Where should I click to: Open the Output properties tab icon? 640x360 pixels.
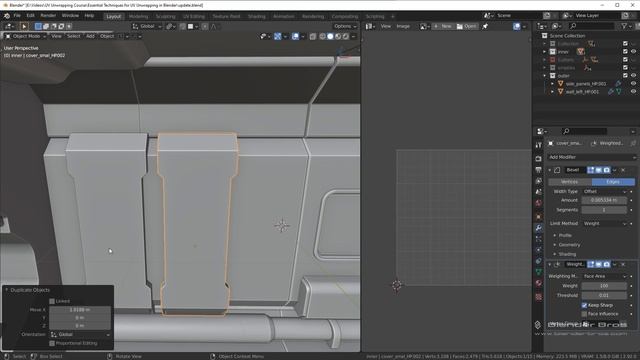point(538,169)
